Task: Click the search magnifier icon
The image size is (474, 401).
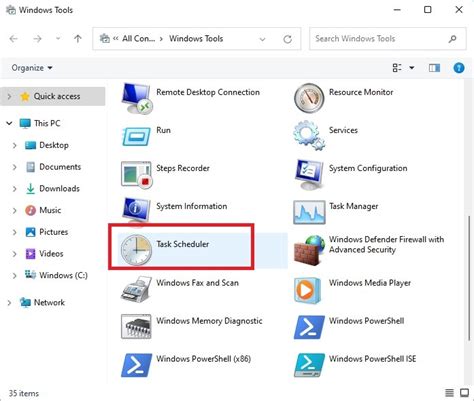Action: click(x=452, y=39)
